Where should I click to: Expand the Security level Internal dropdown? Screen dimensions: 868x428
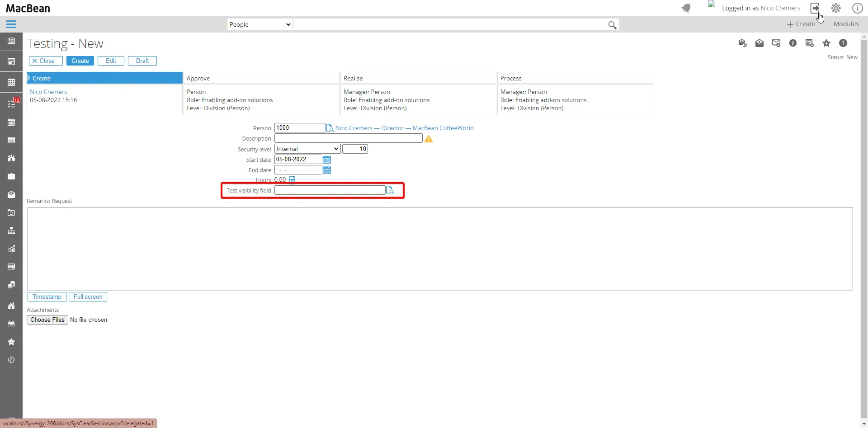coord(307,149)
